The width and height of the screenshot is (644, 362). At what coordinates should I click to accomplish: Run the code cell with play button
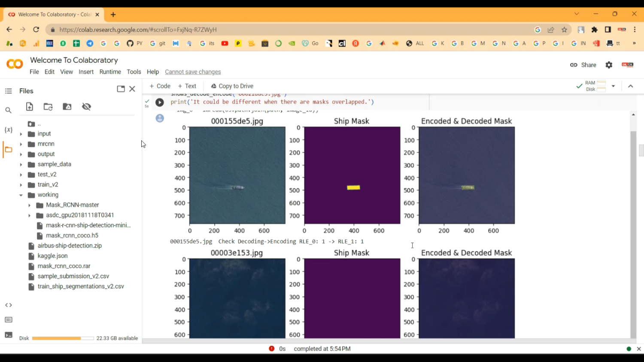pos(159,103)
